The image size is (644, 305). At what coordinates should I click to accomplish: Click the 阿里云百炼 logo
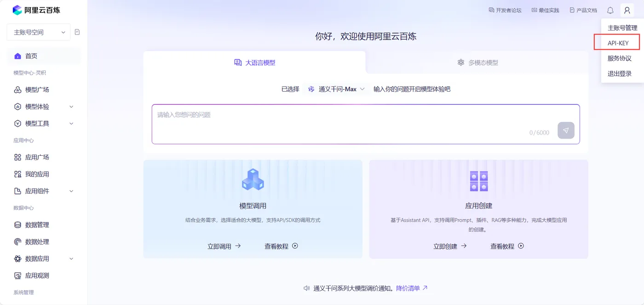coord(36,10)
